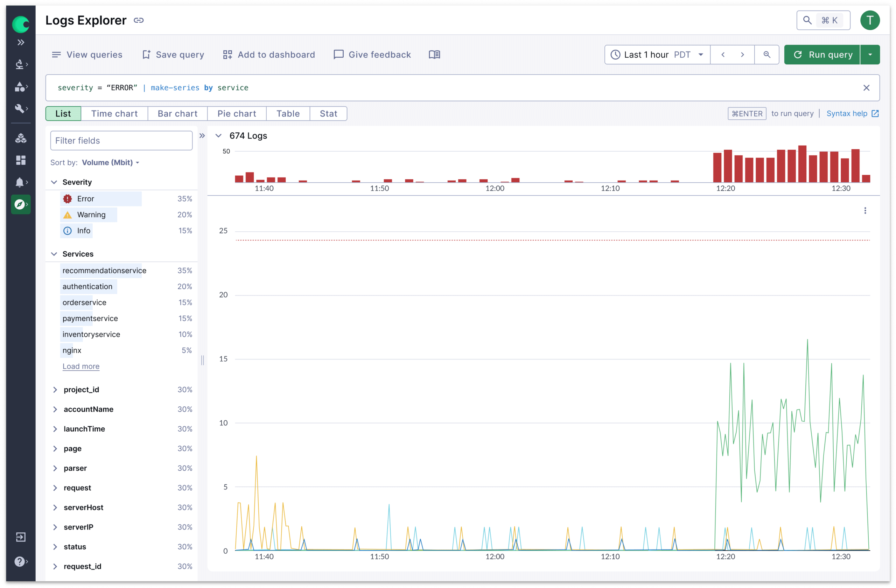
Task: Open the dashboards grid sidebar icon
Action: (x=21, y=160)
